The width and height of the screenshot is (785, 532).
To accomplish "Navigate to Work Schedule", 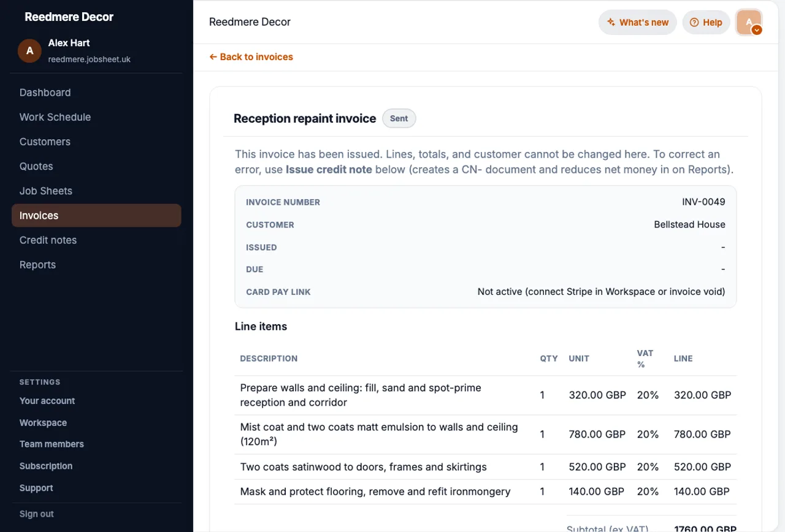I will tap(55, 117).
